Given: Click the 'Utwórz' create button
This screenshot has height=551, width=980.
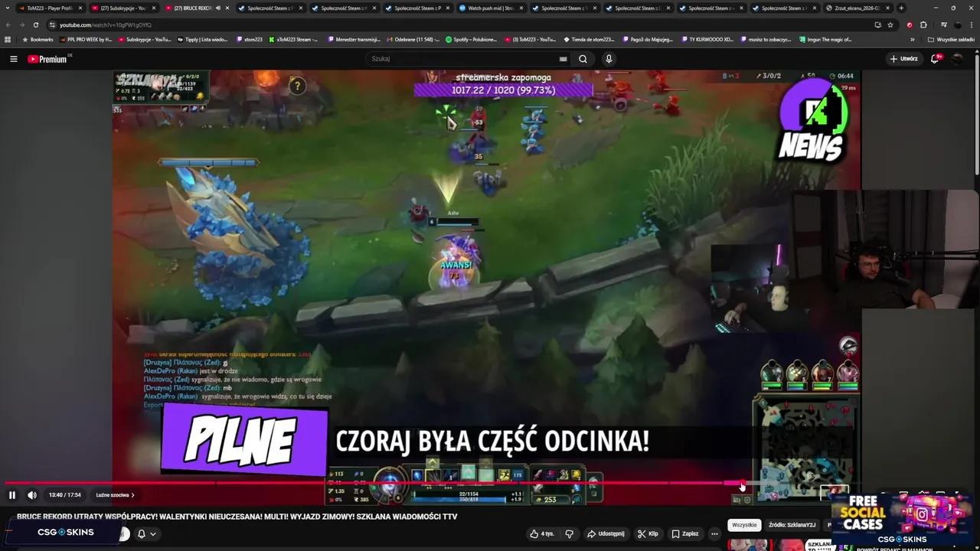Looking at the screenshot, I should coord(903,59).
